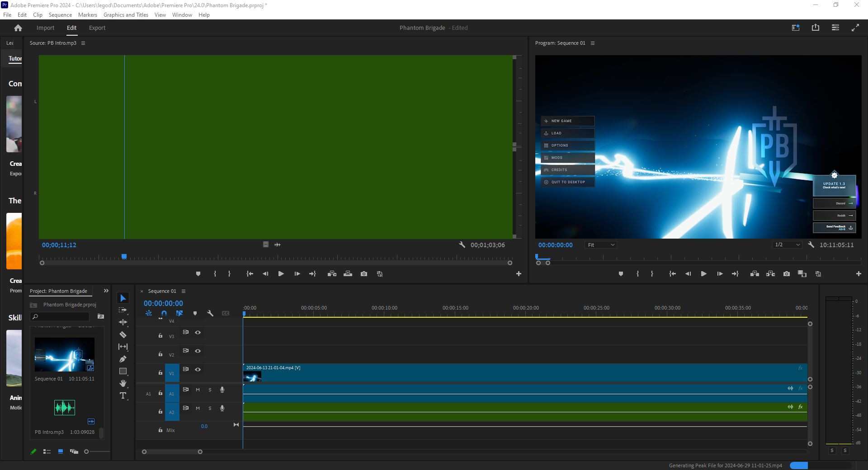This screenshot has height=470, width=868.
Task: Open the Graphics and Titles menu
Action: [126, 15]
